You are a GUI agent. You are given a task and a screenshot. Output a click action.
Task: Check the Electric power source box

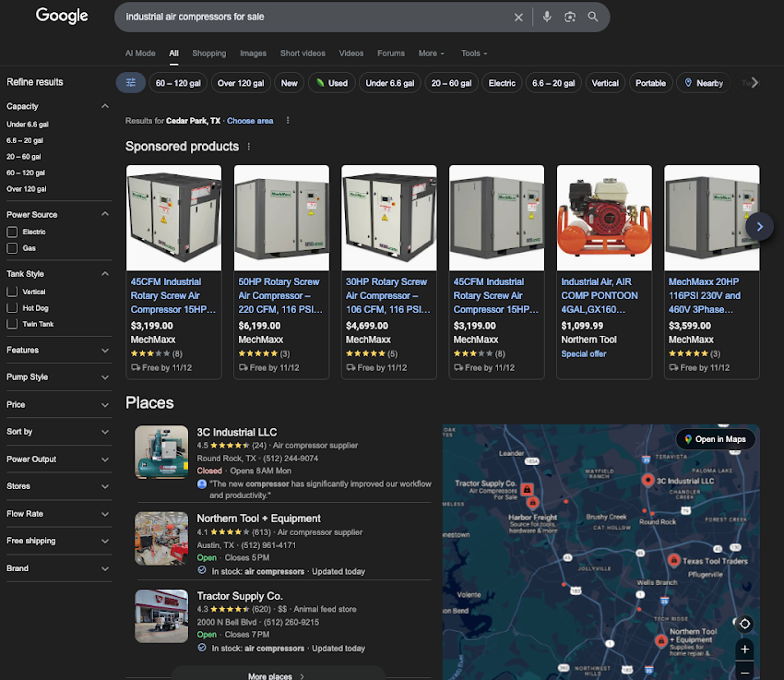point(12,232)
